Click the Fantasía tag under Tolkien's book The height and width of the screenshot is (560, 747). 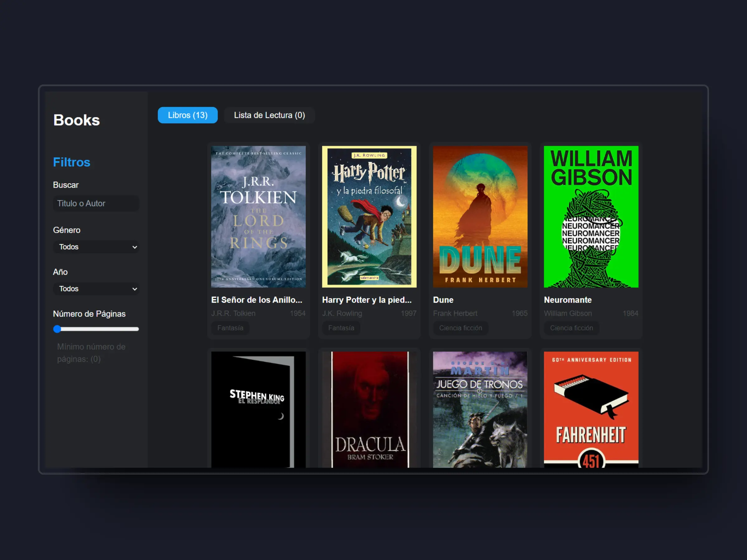230,328
